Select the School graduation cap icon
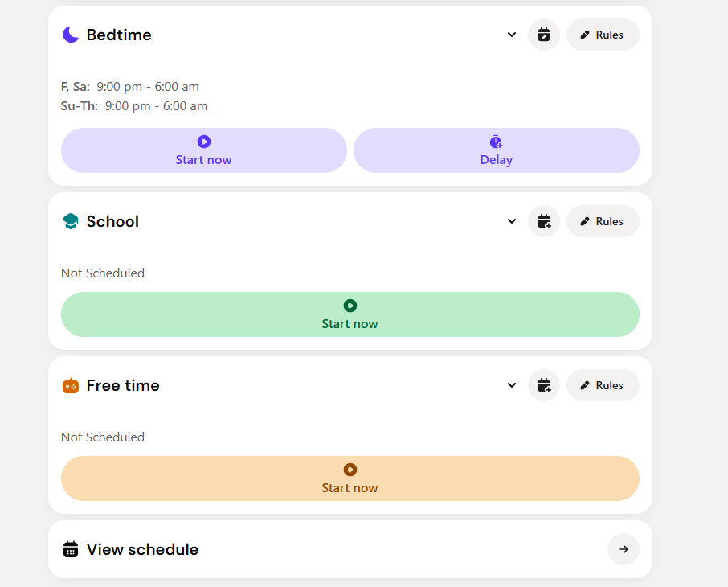 tap(70, 221)
